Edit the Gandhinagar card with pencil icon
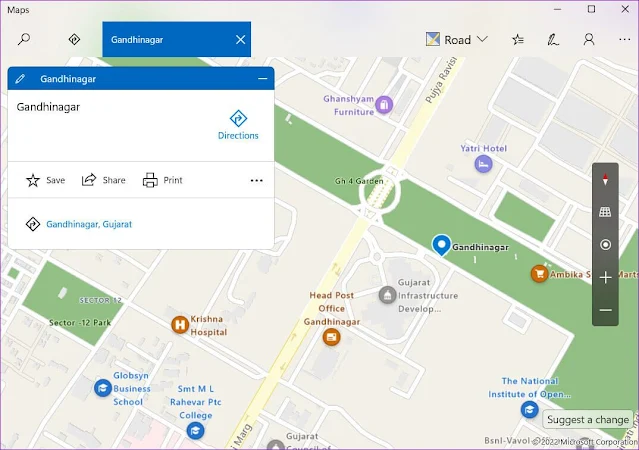Viewport: 639px width, 450px height. tap(20, 79)
